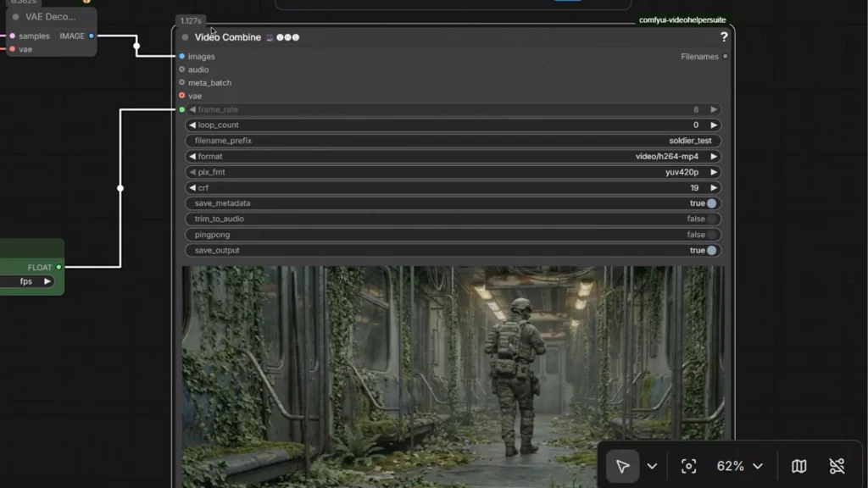Image resolution: width=868 pixels, height=488 pixels.
Task: Toggle save_output switch
Action: (711, 251)
